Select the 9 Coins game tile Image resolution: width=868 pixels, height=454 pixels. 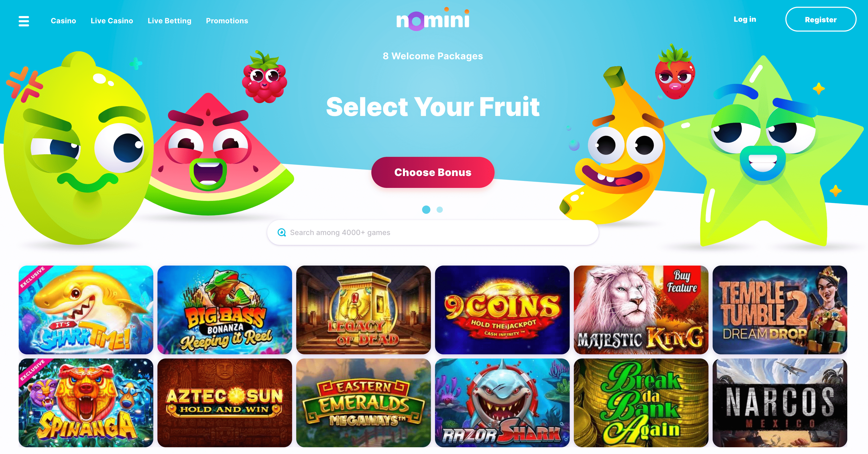(502, 310)
